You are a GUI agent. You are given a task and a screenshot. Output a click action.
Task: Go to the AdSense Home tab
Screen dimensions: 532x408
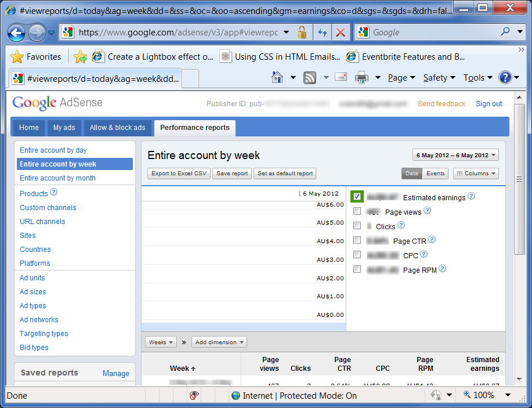click(x=29, y=128)
